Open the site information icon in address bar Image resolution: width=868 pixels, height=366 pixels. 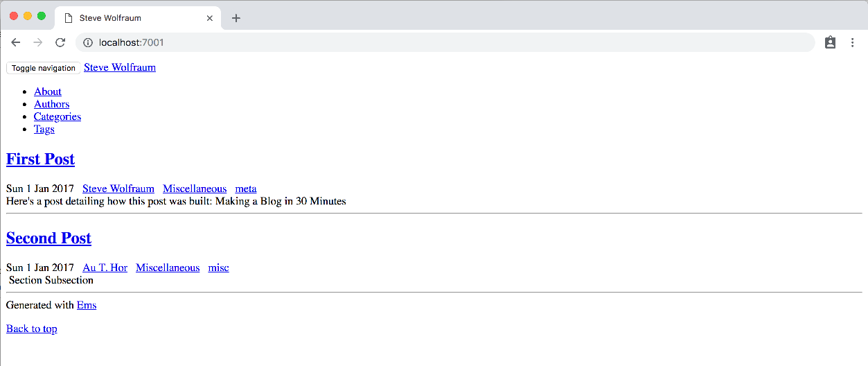click(88, 42)
